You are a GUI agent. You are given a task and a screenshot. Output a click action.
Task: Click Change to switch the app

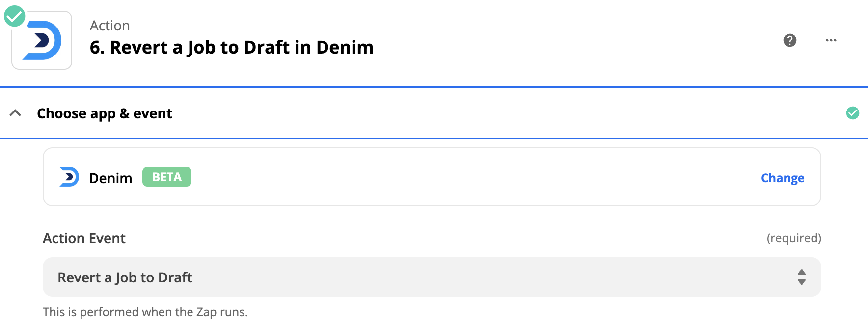[782, 178]
